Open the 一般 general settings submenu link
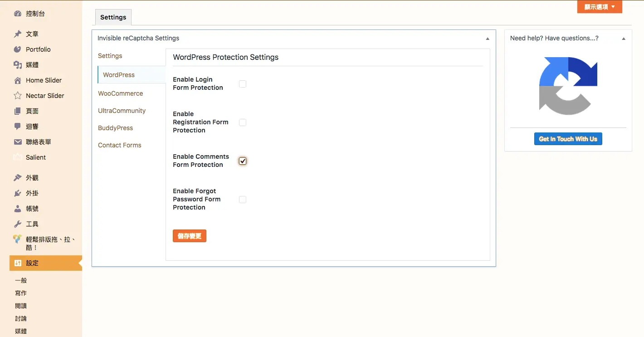The image size is (644, 337). point(21,280)
